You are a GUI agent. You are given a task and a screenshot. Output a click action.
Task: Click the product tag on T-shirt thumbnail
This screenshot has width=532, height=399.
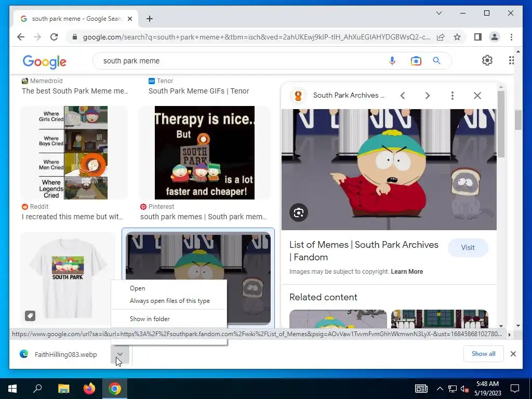point(30,316)
